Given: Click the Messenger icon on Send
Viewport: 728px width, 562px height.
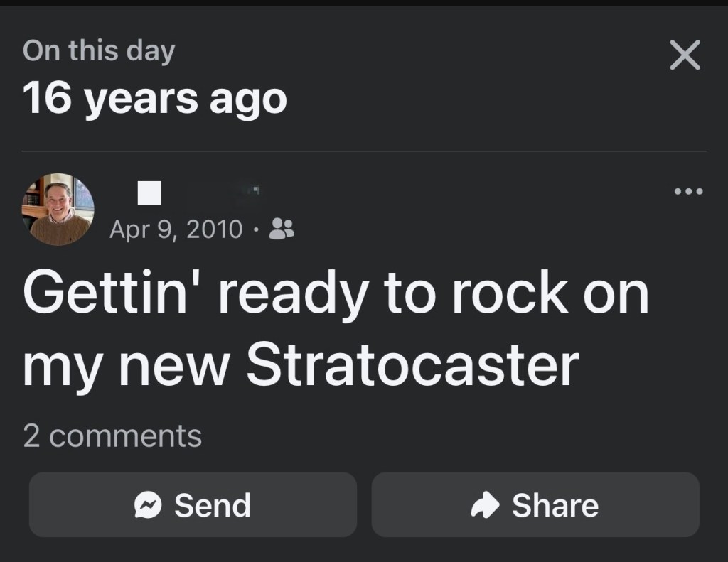Looking at the screenshot, I should pos(149,506).
